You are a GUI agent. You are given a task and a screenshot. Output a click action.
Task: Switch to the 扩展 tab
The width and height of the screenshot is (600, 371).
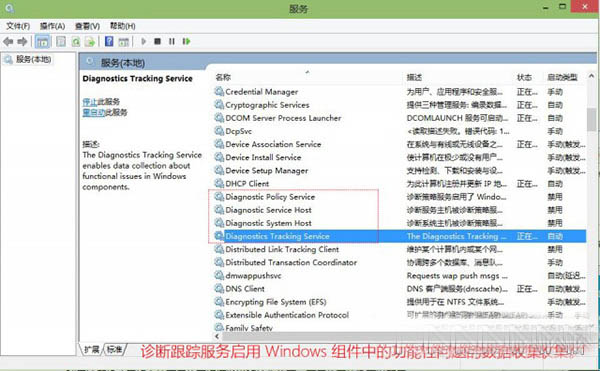tap(92, 349)
